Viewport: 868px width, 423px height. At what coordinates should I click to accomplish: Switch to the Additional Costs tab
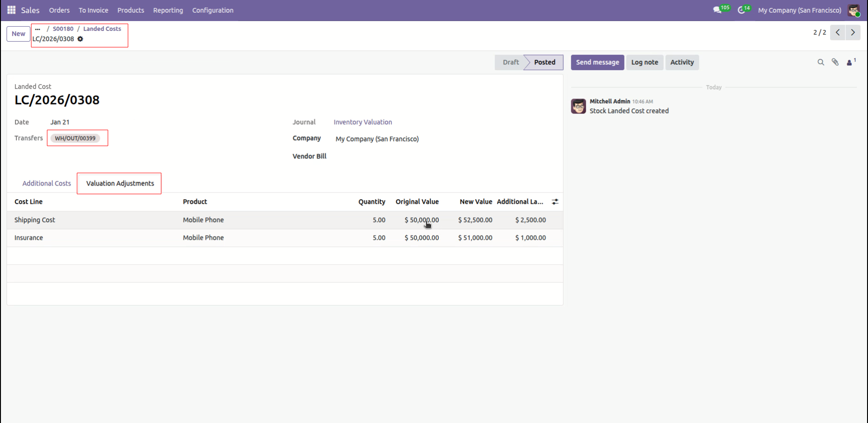coord(47,183)
